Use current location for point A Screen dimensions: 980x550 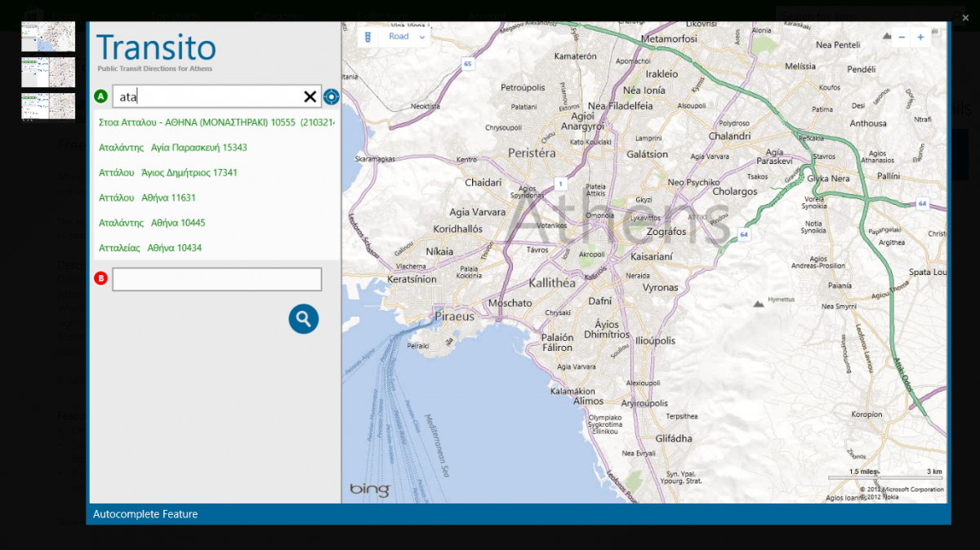pyautogui.click(x=331, y=97)
